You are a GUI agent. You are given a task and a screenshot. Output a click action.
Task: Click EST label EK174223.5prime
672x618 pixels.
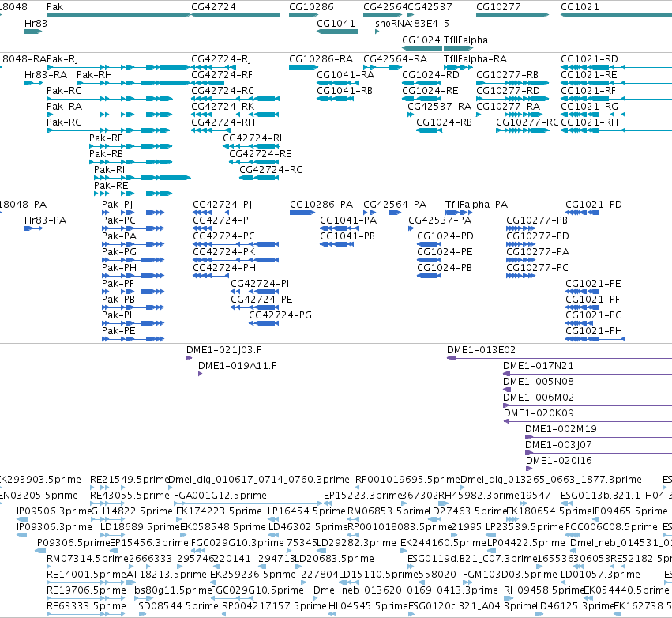point(219,511)
